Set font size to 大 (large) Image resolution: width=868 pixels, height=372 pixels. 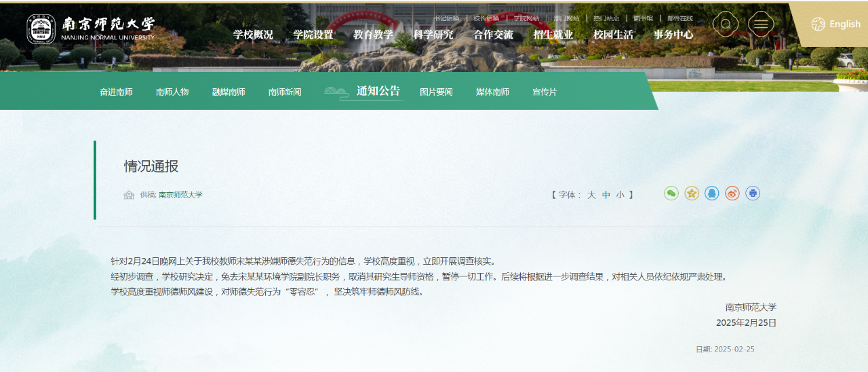click(591, 195)
